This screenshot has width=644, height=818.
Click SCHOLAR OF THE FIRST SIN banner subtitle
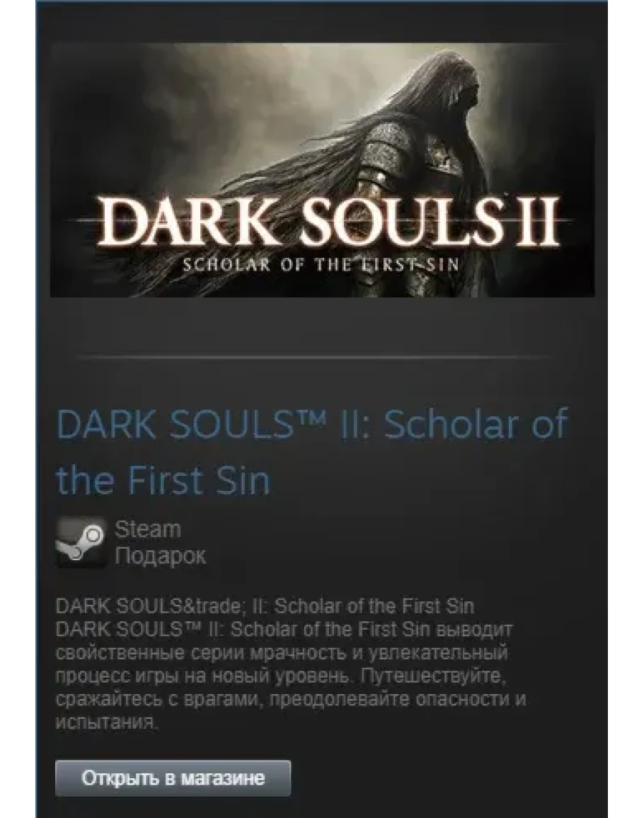(x=321, y=264)
